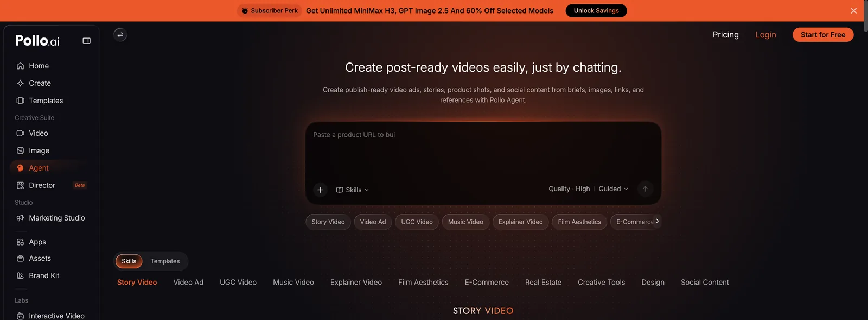The image size is (868, 320).
Task: Select the Skills toggle pill
Action: pyautogui.click(x=129, y=261)
